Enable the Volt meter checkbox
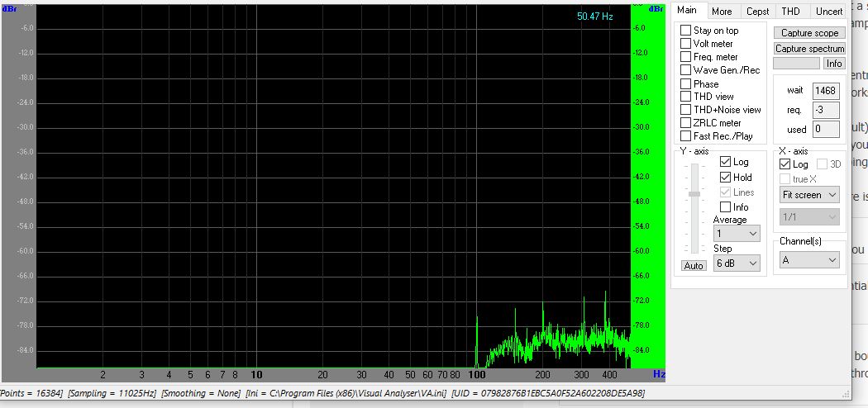This screenshot has width=868, height=408. 685,44
